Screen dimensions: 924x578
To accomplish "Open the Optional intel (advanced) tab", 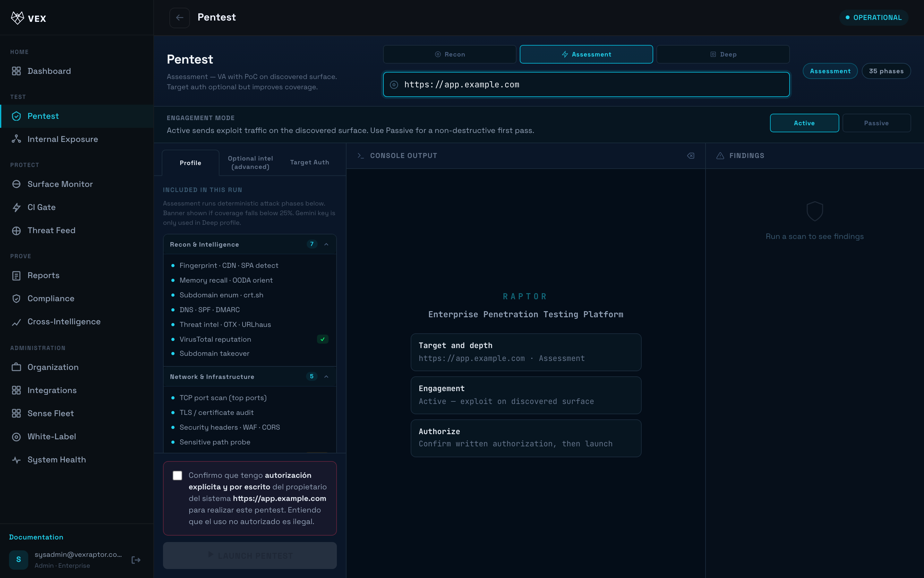I will coord(251,162).
